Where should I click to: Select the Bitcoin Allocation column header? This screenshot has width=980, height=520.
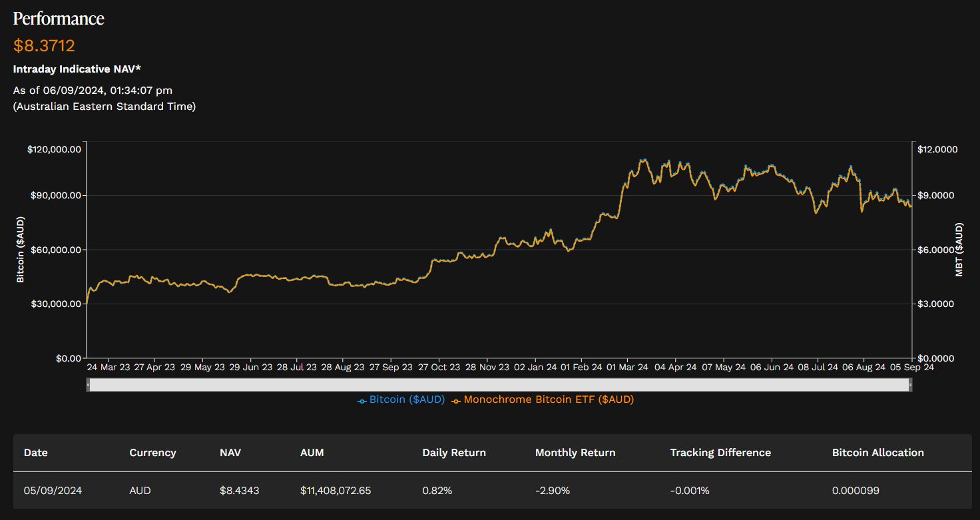pyautogui.click(x=878, y=452)
